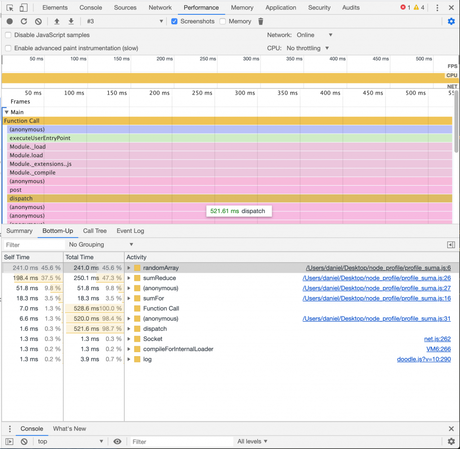This screenshot has height=449, width=460.
Task: Save the profile with the download arrow
Action: (x=71, y=21)
